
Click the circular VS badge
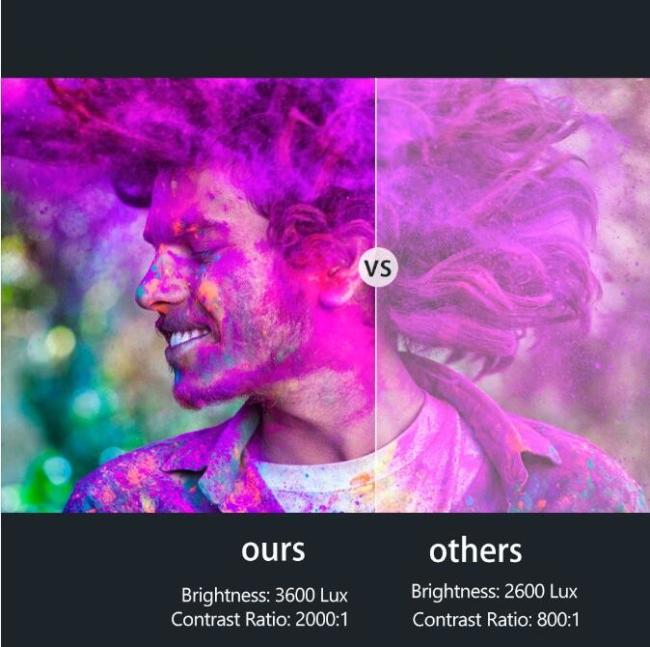pyautogui.click(x=378, y=267)
